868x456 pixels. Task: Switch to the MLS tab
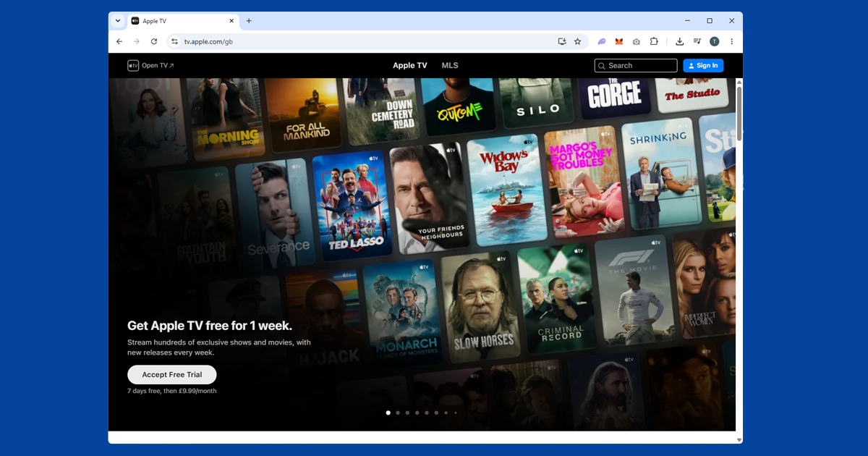click(x=450, y=66)
